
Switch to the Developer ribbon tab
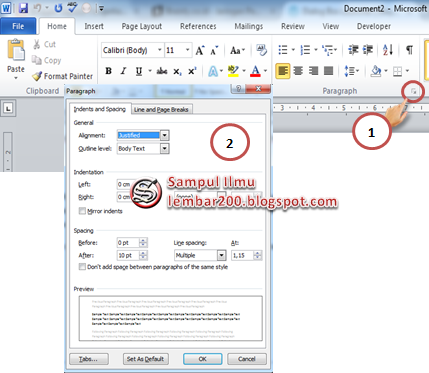point(374,26)
